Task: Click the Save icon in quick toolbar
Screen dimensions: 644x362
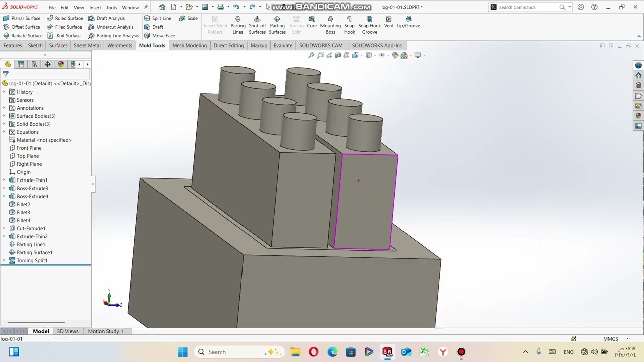Action: click(x=205, y=7)
